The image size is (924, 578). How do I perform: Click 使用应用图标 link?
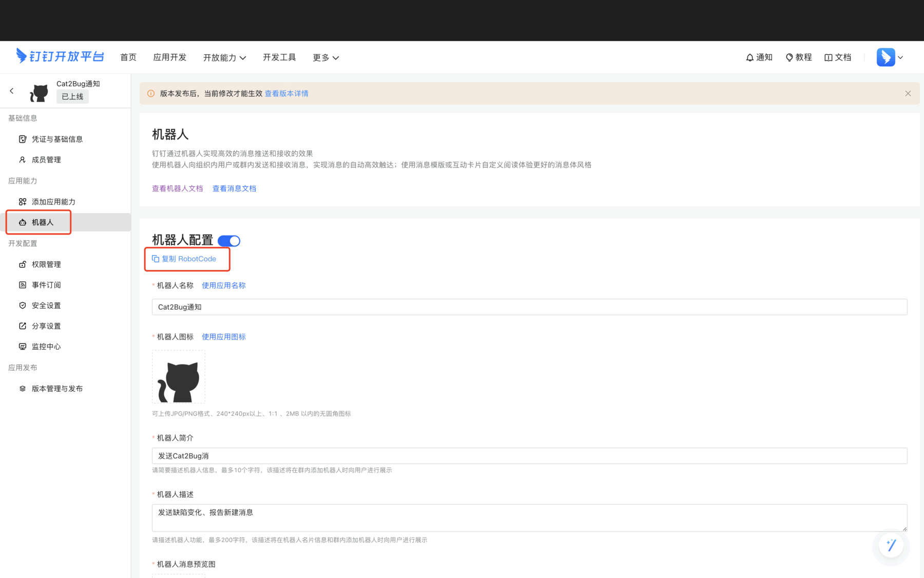point(224,337)
